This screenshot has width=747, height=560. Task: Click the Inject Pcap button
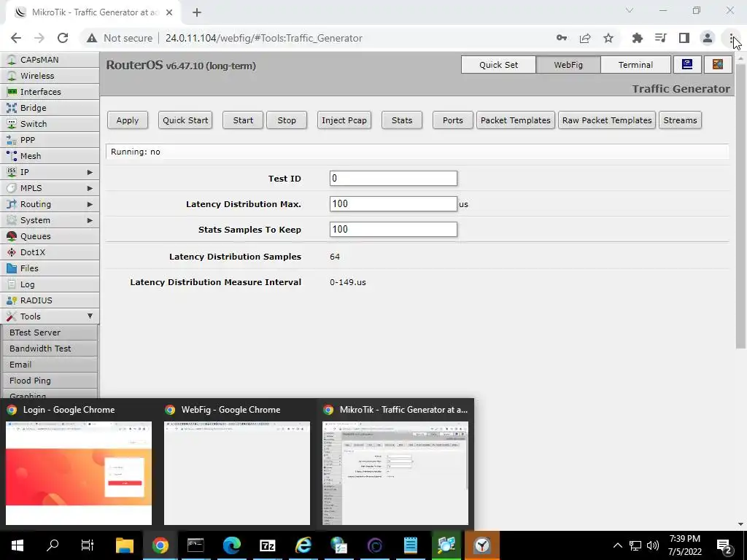(344, 120)
